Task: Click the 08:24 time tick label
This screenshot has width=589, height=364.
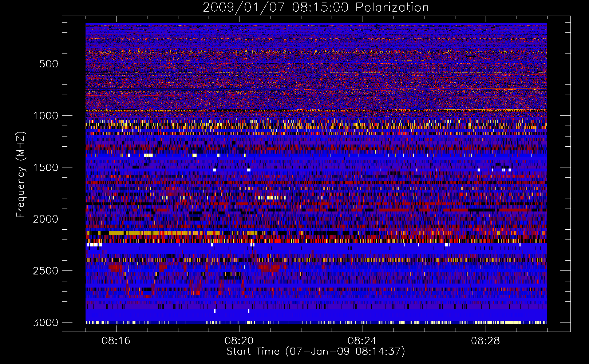Action: [x=362, y=341]
